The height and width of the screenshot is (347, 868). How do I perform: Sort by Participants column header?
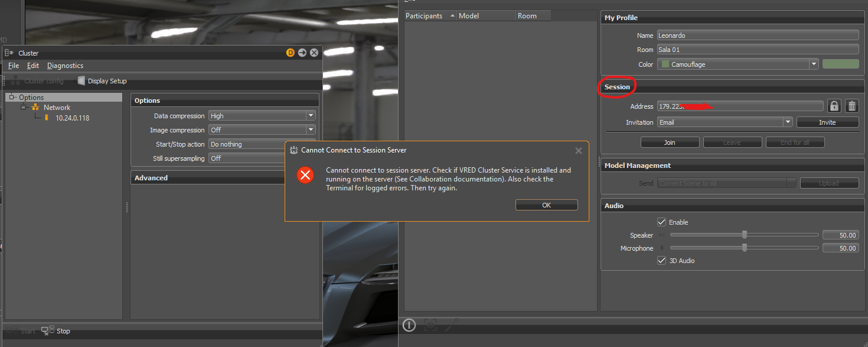click(x=430, y=16)
